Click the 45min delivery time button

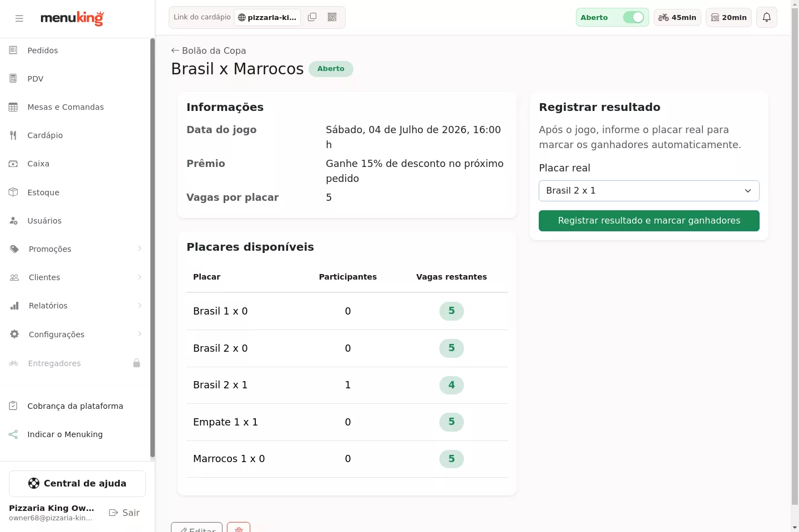(x=677, y=17)
